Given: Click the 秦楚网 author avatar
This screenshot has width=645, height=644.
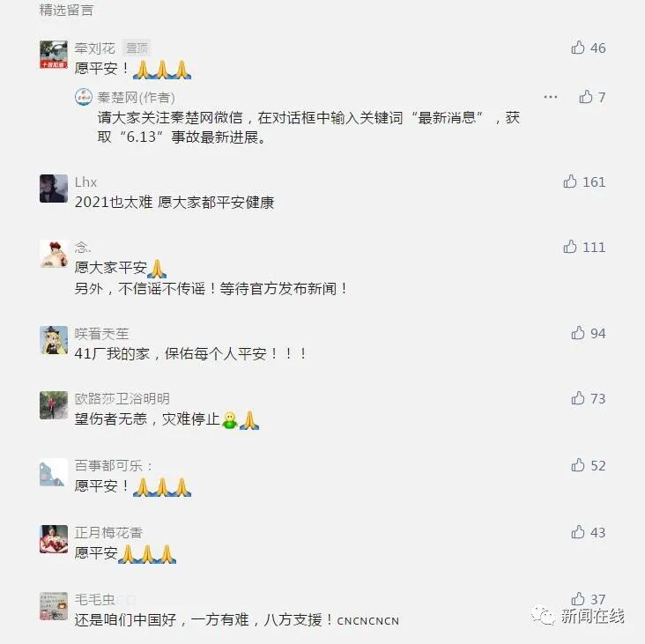Looking at the screenshot, I should coord(84,97).
